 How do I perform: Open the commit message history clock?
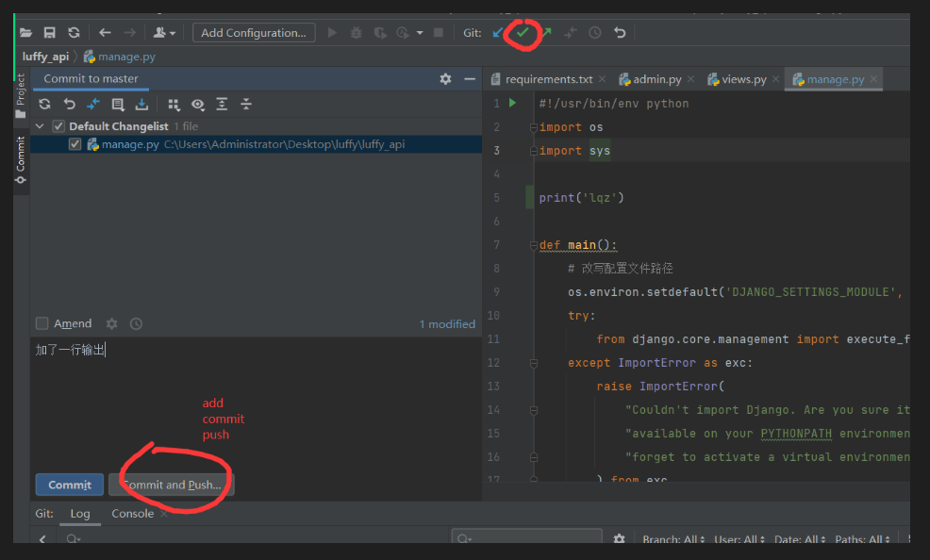coord(136,323)
